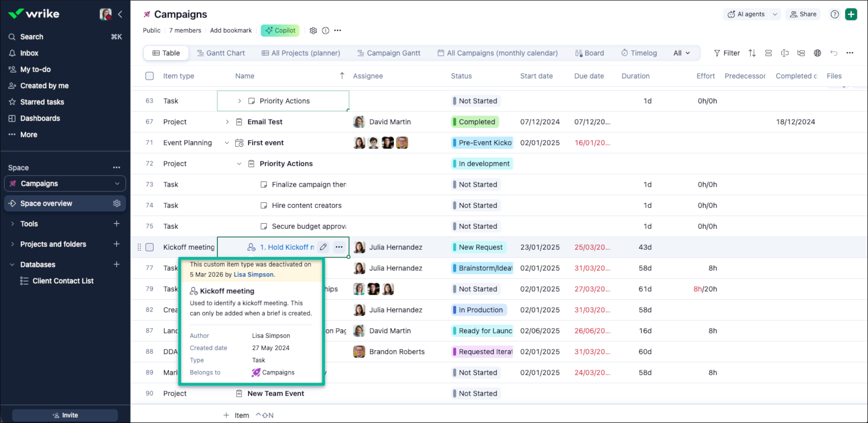Open the Board view tab

coord(590,53)
